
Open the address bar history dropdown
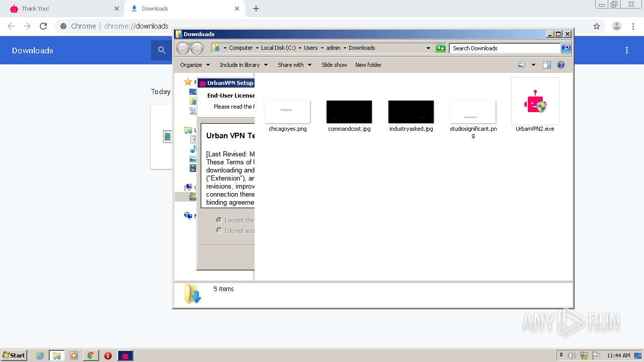click(x=428, y=48)
